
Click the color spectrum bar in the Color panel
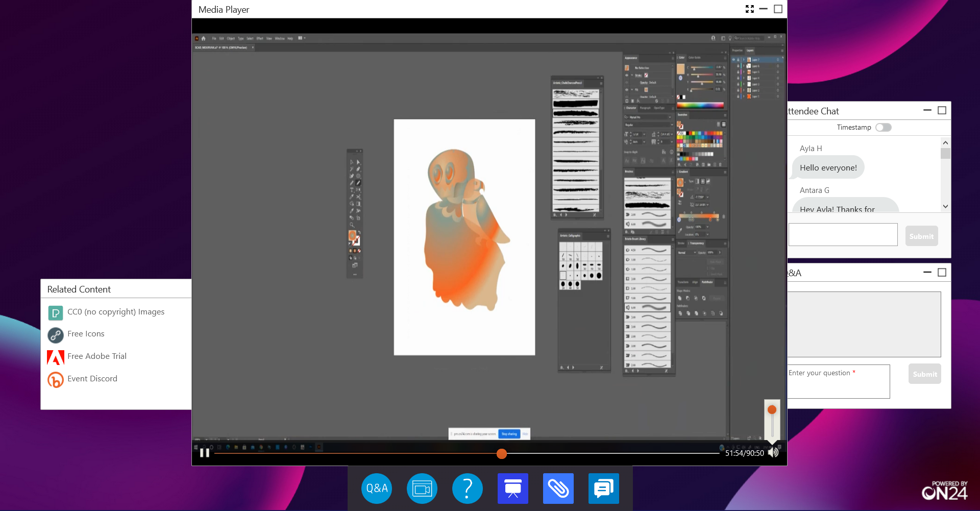pyautogui.click(x=700, y=105)
